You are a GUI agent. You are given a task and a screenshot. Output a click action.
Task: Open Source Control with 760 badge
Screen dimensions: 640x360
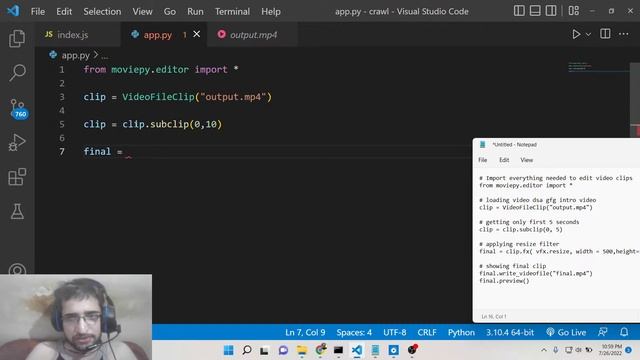pos(18,109)
